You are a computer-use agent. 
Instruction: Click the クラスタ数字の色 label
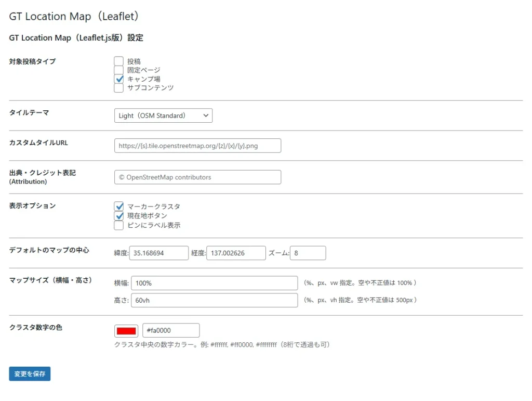36,327
